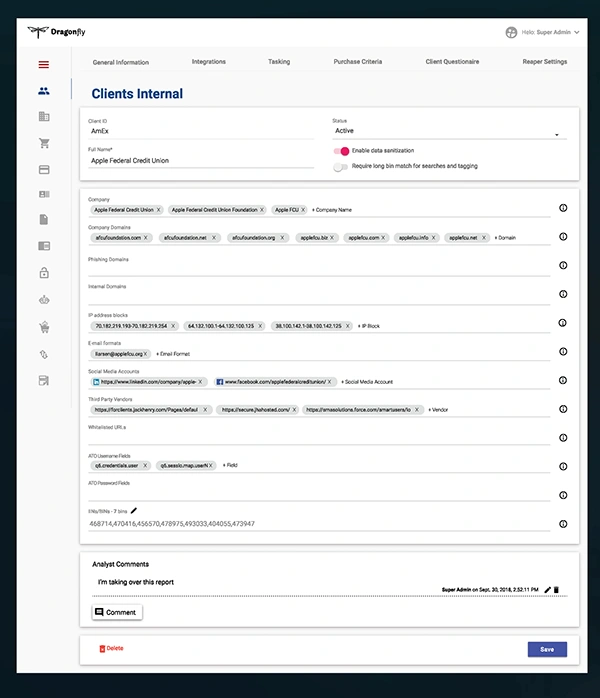Switch to Reaper Settings tab
The height and width of the screenshot is (698, 600).
[545, 61]
